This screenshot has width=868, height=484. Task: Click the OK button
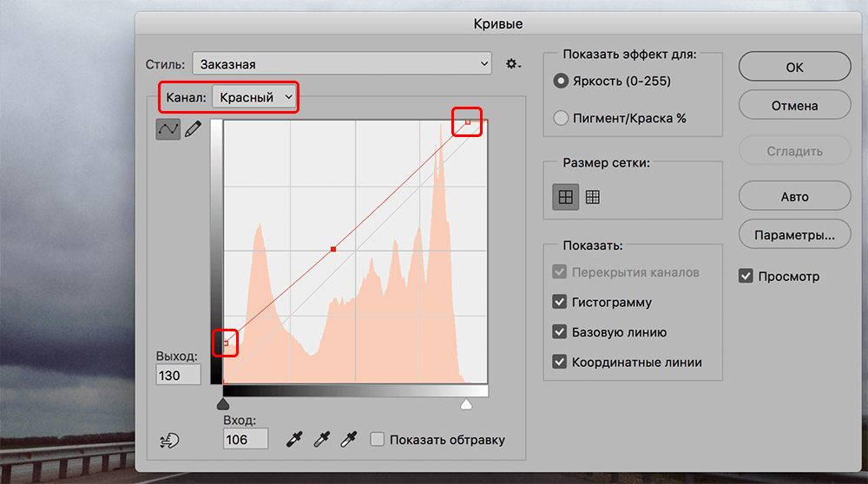[794, 67]
